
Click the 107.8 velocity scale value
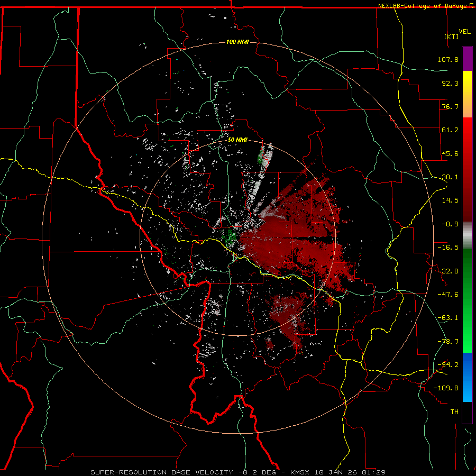coord(448,59)
